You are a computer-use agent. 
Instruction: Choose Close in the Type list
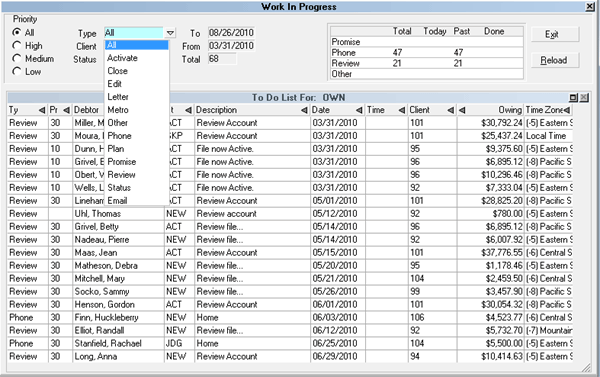coord(137,71)
